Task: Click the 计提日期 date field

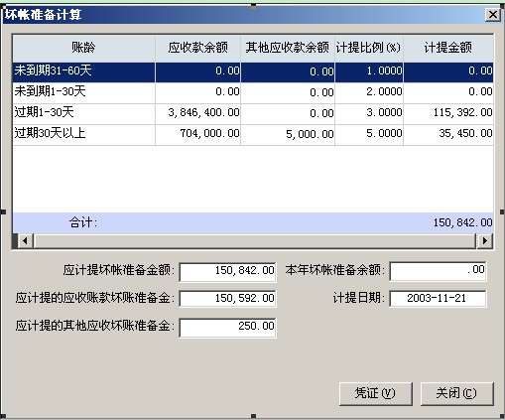Action: (438, 299)
